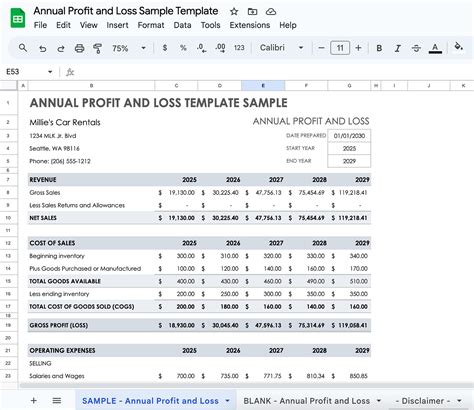The width and height of the screenshot is (474, 410).
Task: Apply percent format icon
Action: (183, 48)
